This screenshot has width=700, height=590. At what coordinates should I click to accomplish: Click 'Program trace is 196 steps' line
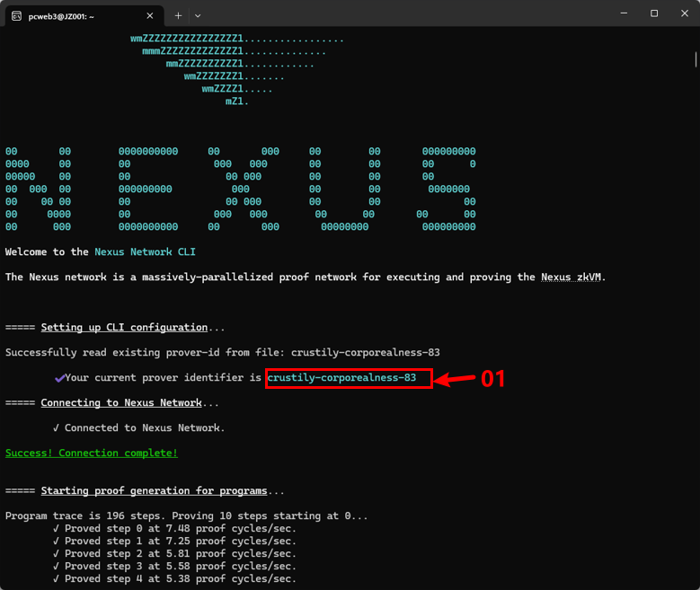coord(187,516)
